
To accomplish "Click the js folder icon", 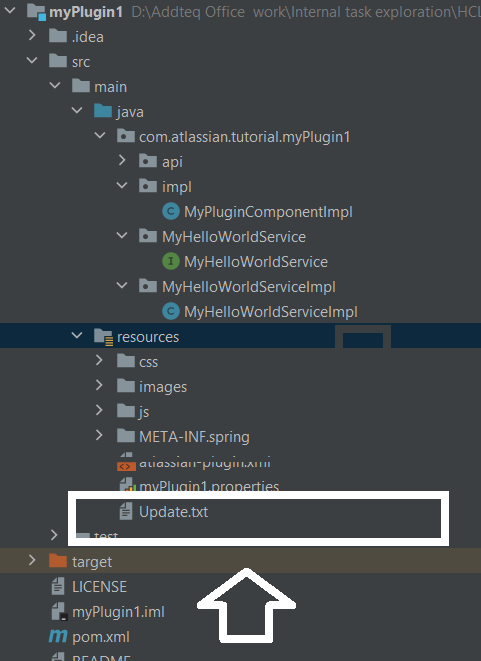I will click(126, 411).
